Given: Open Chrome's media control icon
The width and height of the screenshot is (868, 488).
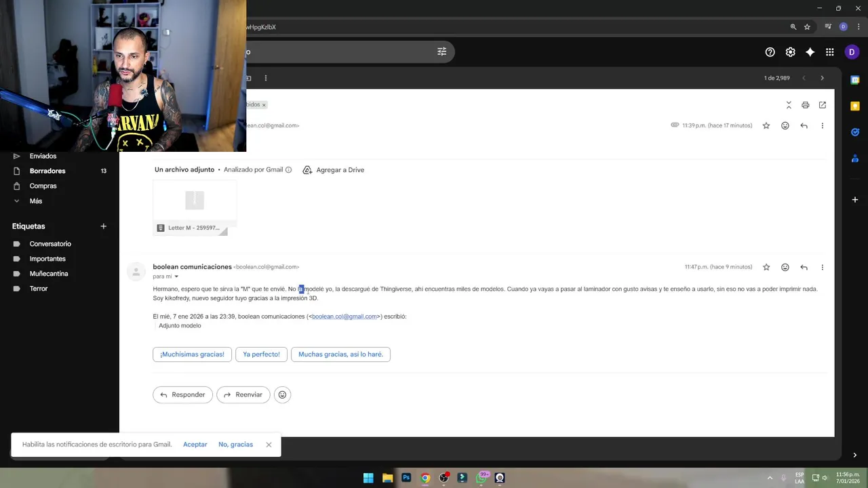Looking at the screenshot, I should point(828,27).
